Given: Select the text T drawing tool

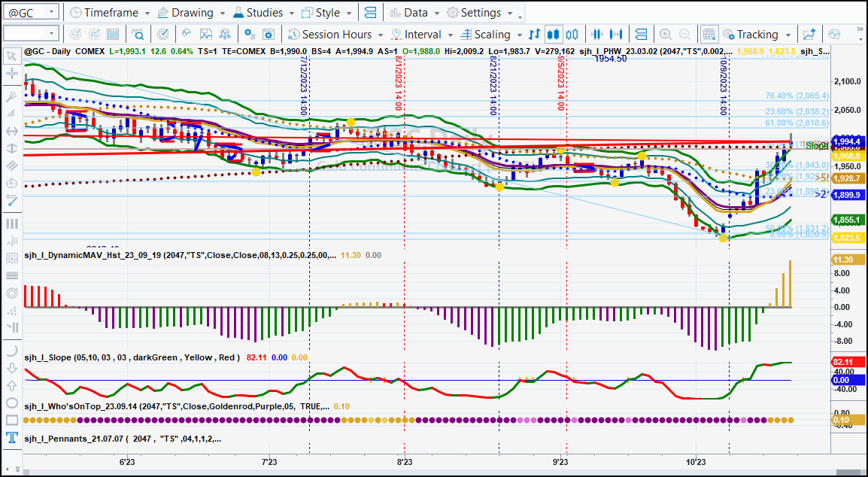Looking at the screenshot, I should tap(11, 438).
